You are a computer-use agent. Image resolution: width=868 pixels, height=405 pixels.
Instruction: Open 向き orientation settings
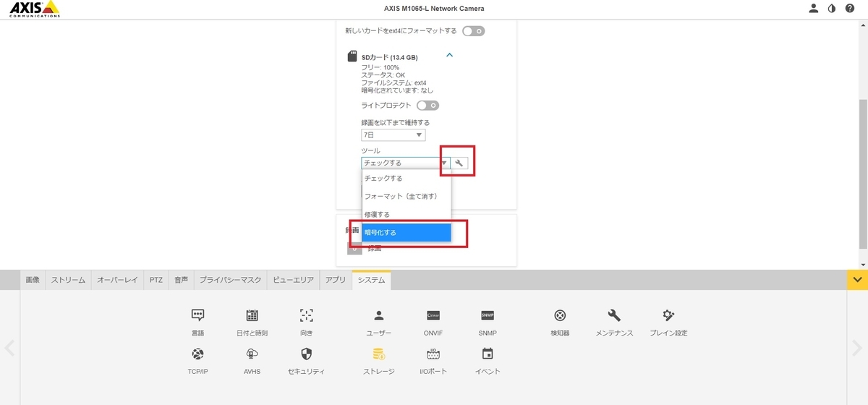pos(307,323)
